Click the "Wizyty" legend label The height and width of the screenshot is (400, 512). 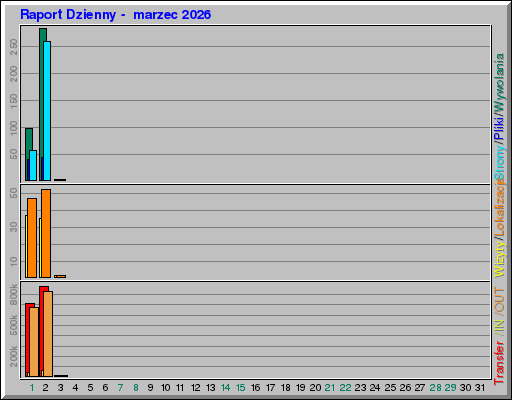click(x=499, y=258)
